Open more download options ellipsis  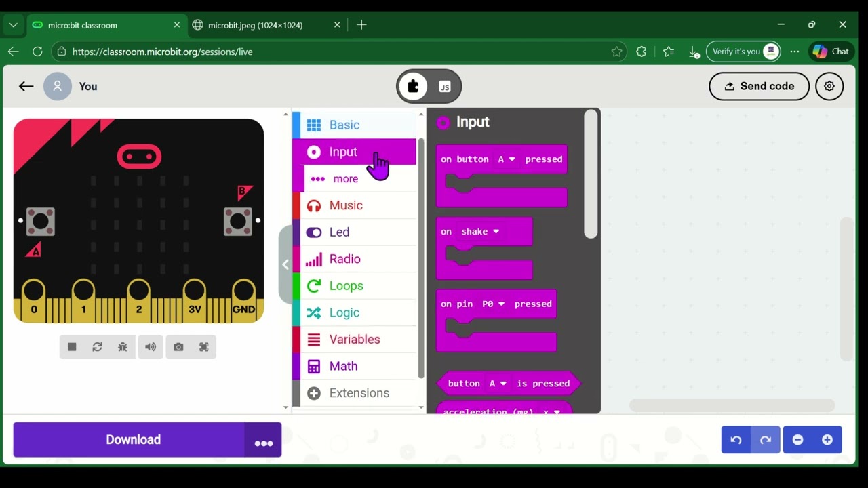point(263,440)
